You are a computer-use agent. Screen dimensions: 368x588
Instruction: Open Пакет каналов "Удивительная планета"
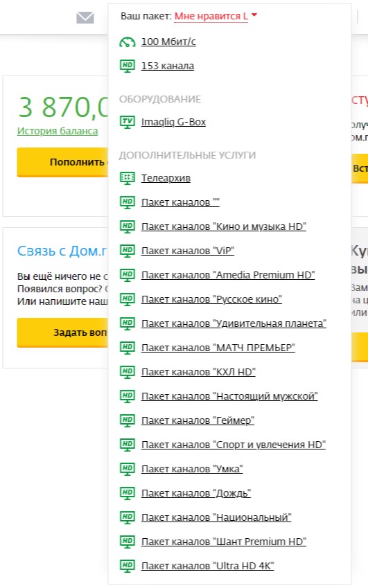pos(234,323)
